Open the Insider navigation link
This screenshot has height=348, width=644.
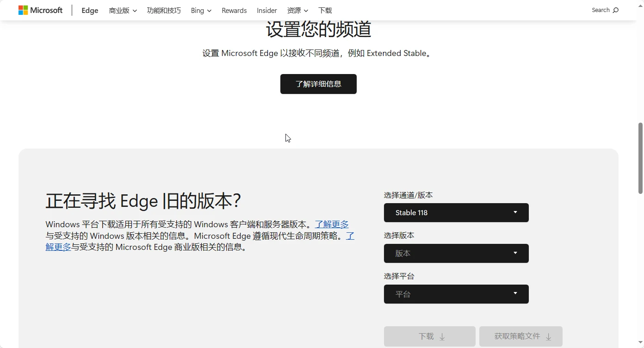(x=267, y=11)
